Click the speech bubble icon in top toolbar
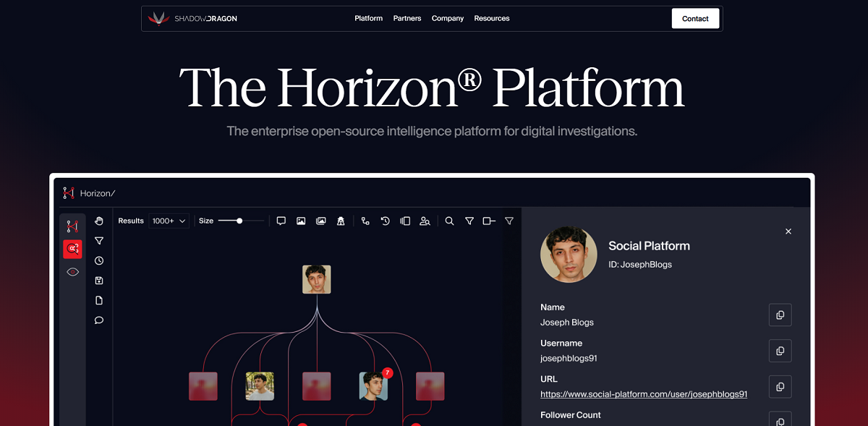This screenshot has width=868, height=426. pos(281,221)
